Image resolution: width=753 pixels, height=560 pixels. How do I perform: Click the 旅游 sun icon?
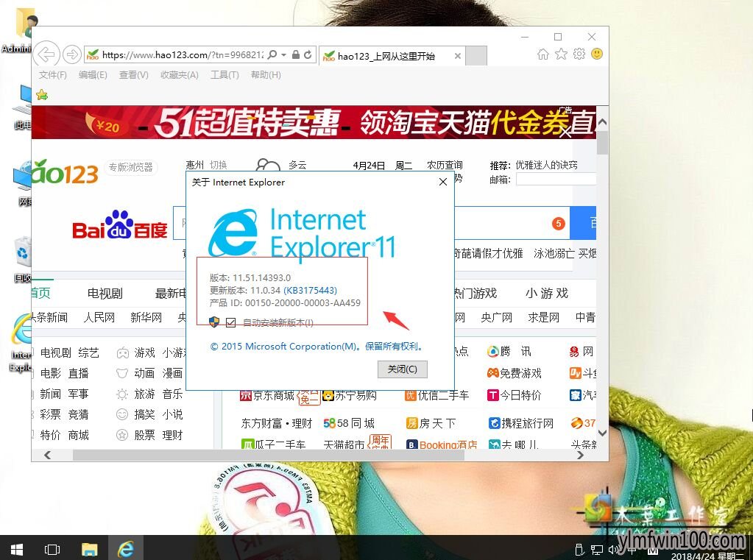tap(122, 394)
